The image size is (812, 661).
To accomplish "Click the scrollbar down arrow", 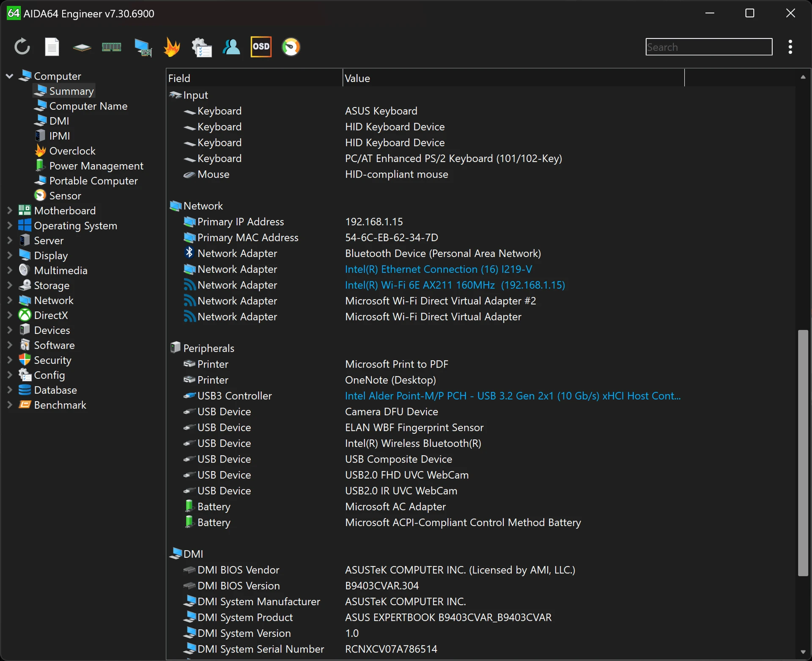I will [x=803, y=652].
